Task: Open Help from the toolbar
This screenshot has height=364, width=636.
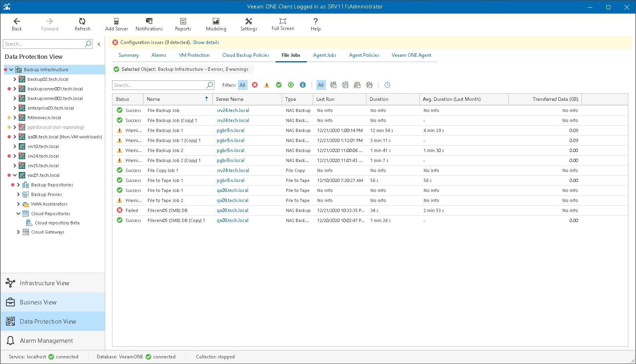Action: coord(316,24)
